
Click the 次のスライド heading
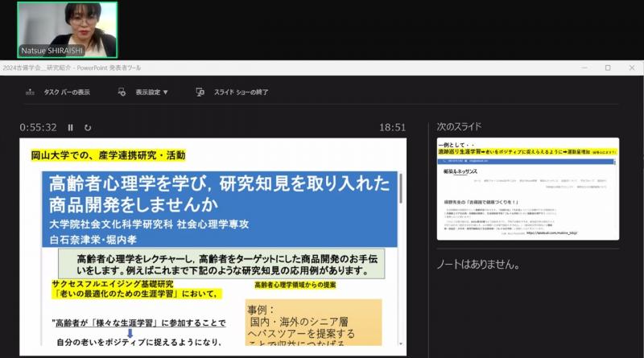459,126
